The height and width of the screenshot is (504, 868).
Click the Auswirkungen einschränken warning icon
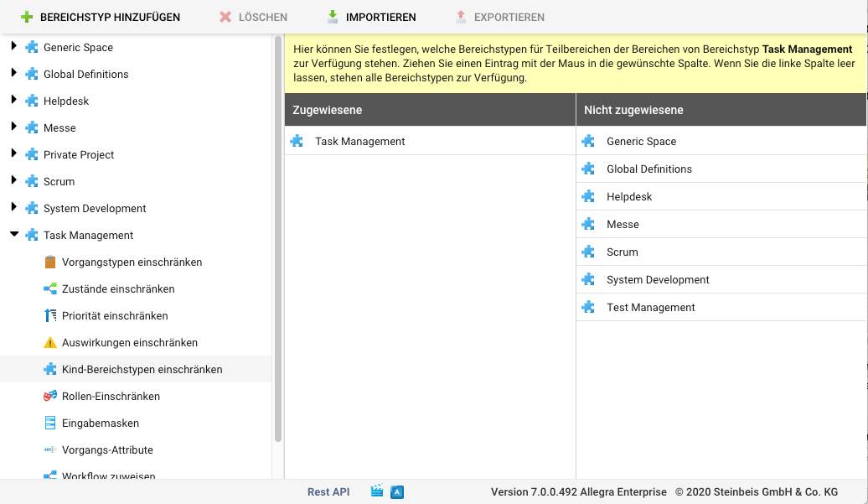point(50,343)
